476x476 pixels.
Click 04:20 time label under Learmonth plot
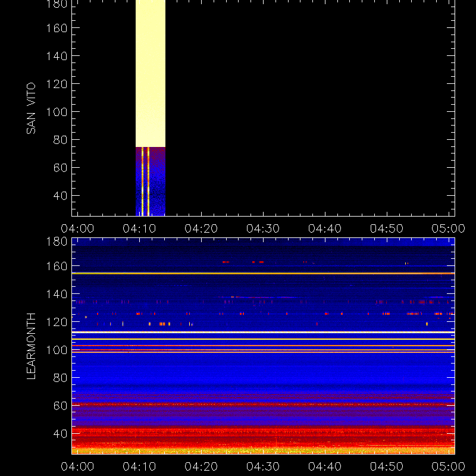(x=201, y=466)
